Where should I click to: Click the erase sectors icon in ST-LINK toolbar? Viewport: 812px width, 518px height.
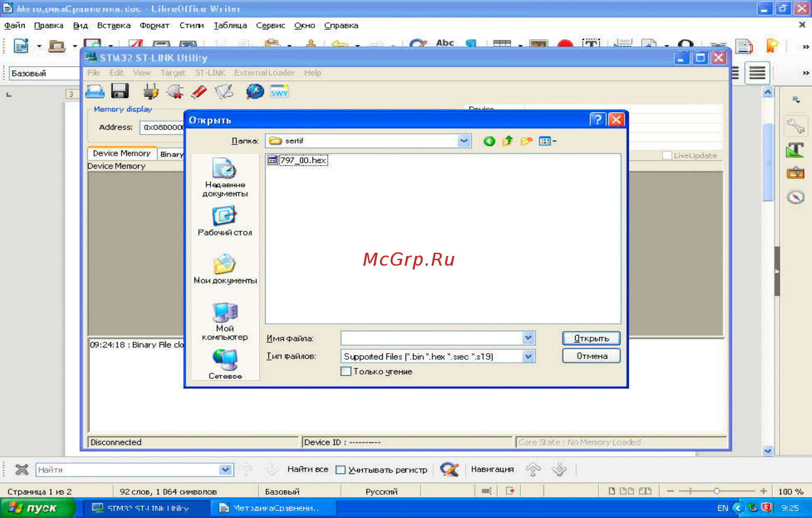[x=224, y=92]
